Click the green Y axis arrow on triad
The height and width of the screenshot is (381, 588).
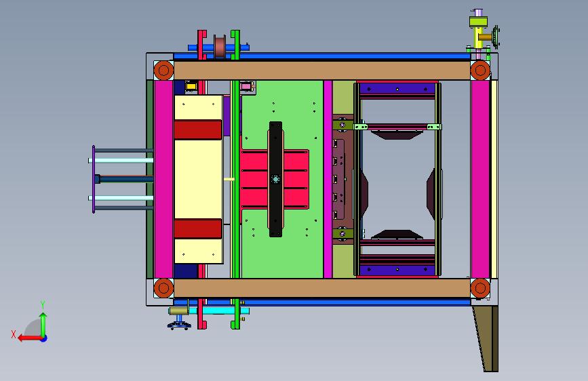tap(43, 325)
